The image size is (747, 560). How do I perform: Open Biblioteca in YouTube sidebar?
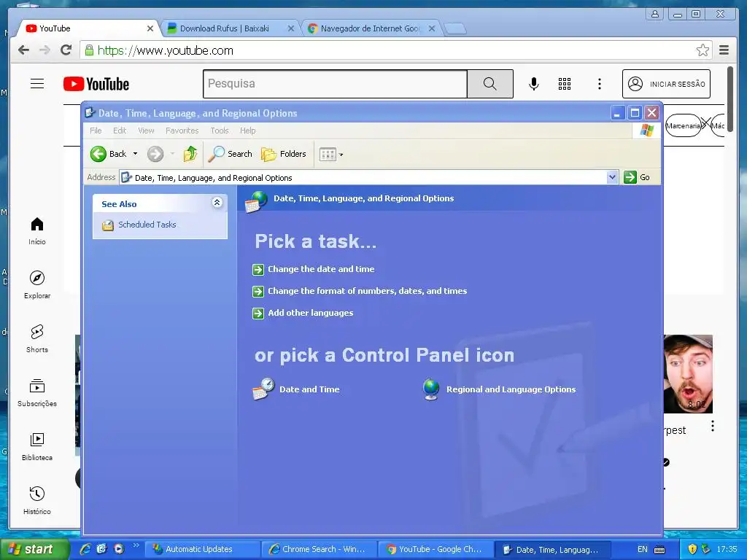[x=37, y=447]
